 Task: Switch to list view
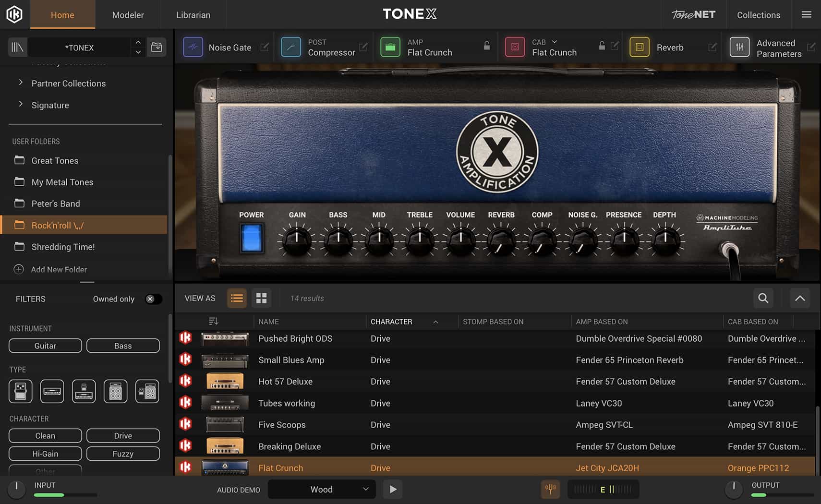pos(237,298)
